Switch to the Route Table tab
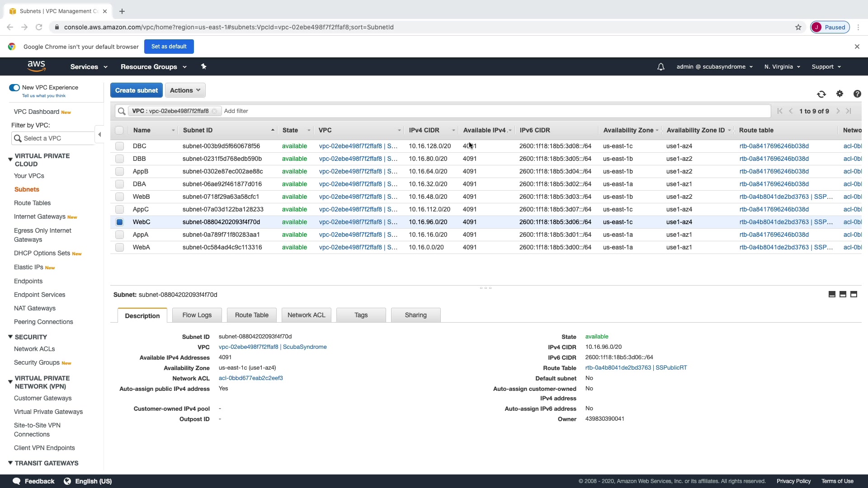868x488 pixels. click(x=251, y=315)
